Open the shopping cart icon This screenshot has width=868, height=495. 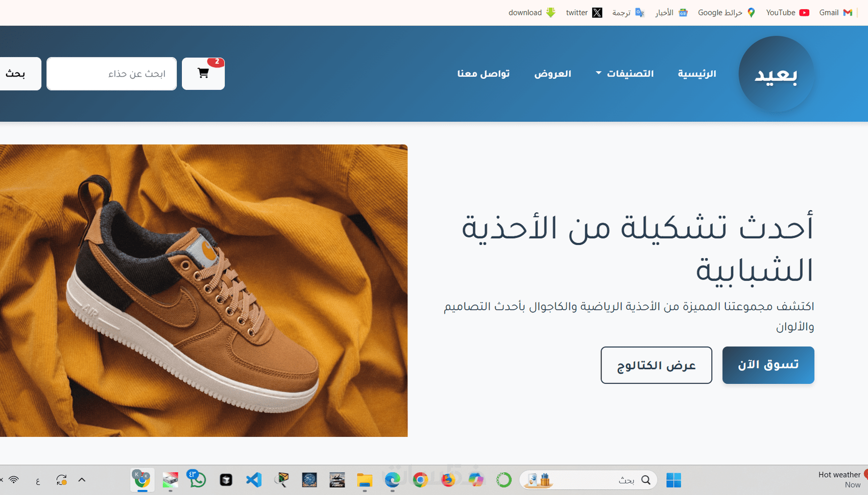203,73
